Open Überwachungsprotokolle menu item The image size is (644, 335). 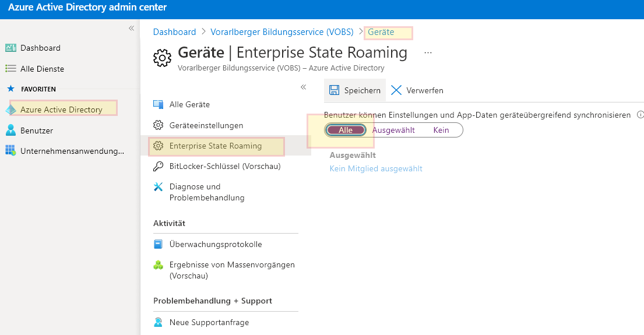pos(215,244)
